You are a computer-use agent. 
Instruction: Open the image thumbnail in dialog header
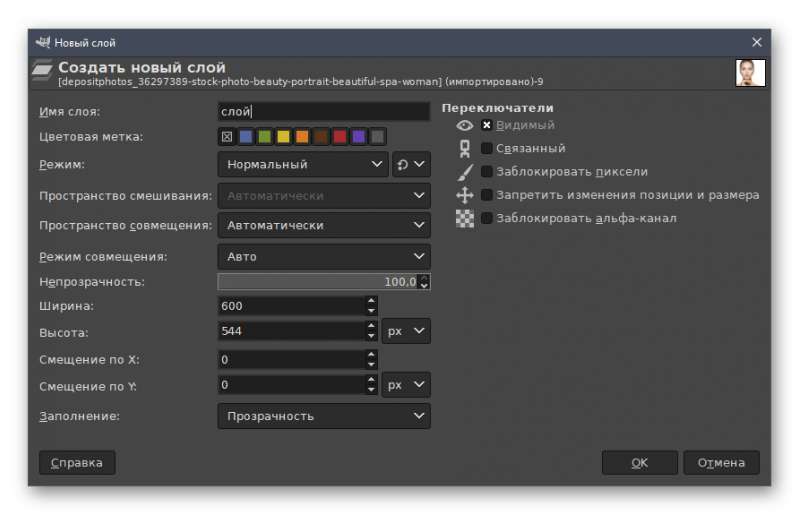tap(750, 73)
